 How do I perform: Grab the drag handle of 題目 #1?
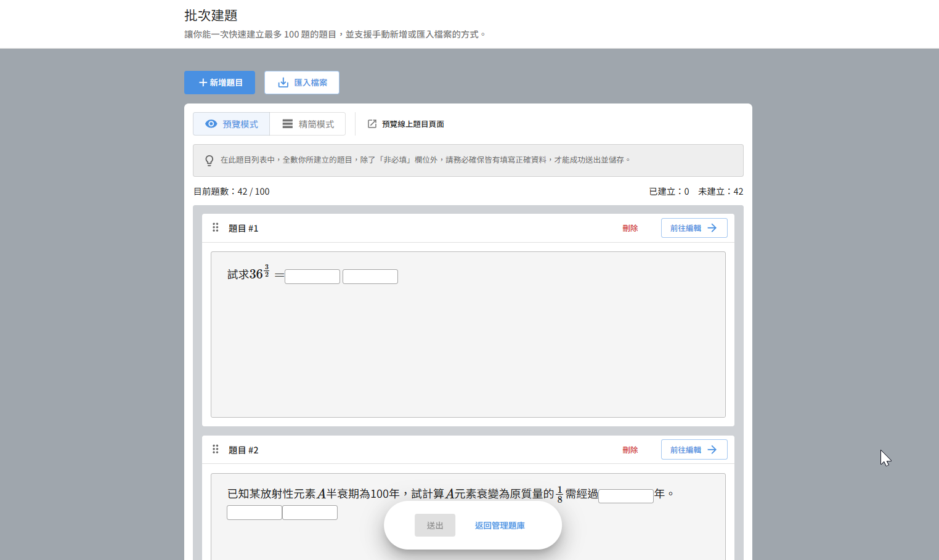216,227
